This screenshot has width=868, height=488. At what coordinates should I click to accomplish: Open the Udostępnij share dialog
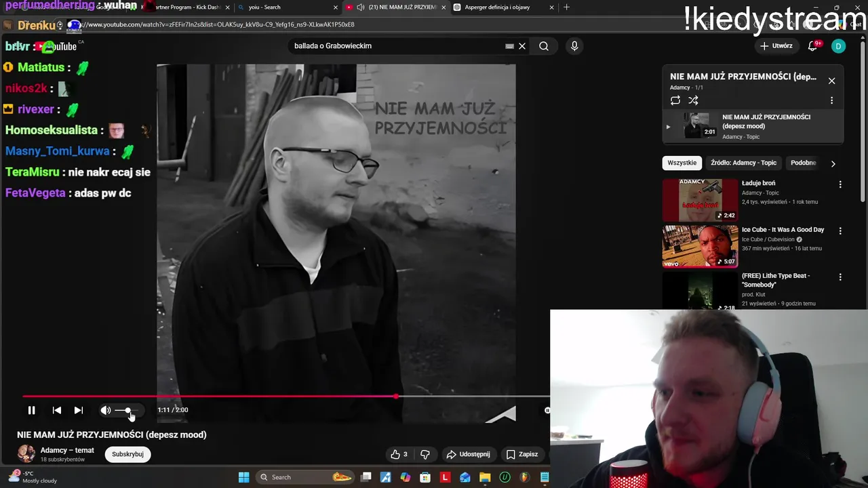point(468,454)
